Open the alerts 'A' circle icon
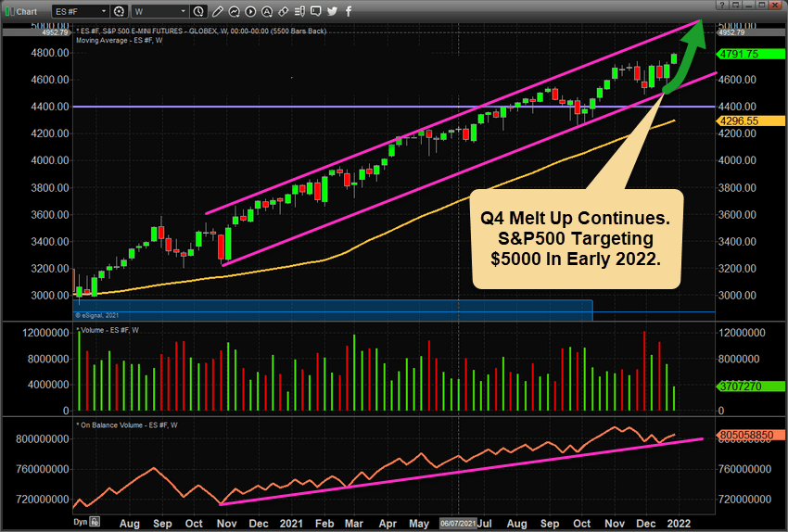Viewport: 788px width, 532px height. [x=267, y=11]
